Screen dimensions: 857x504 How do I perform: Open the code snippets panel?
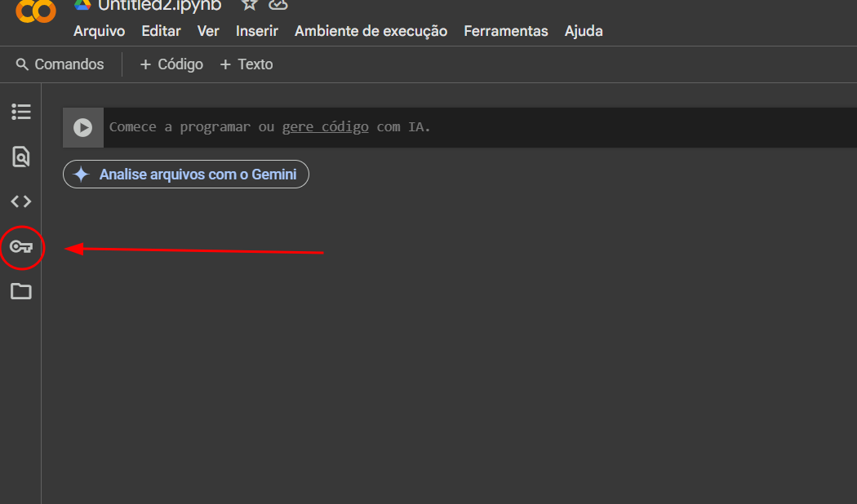click(x=20, y=201)
